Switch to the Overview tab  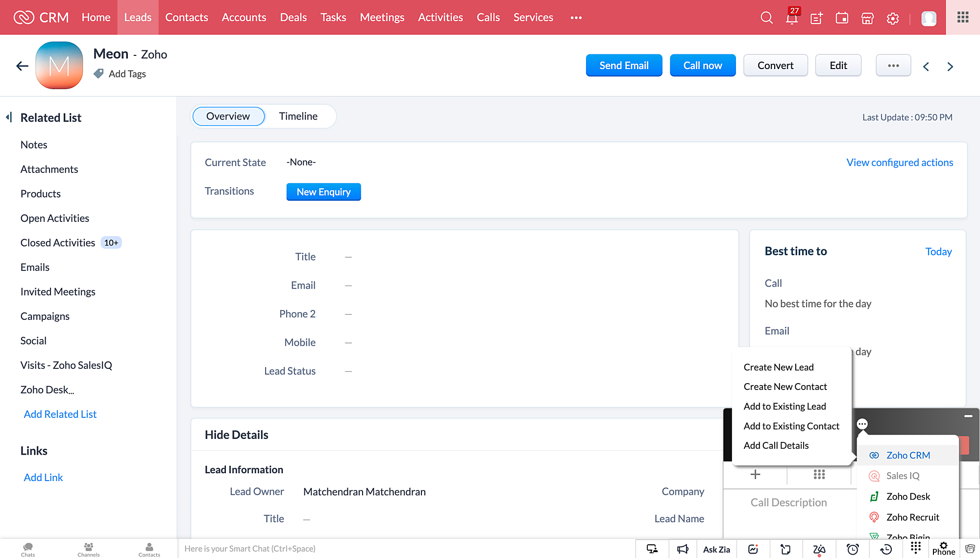228,116
